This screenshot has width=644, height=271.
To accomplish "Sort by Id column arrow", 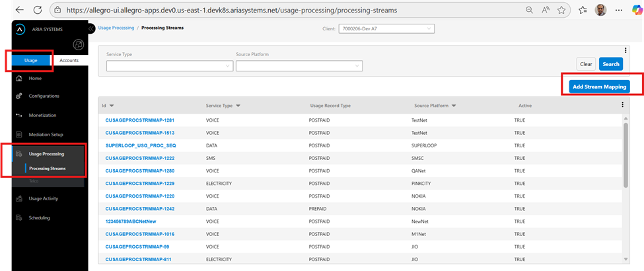I will 112,106.
